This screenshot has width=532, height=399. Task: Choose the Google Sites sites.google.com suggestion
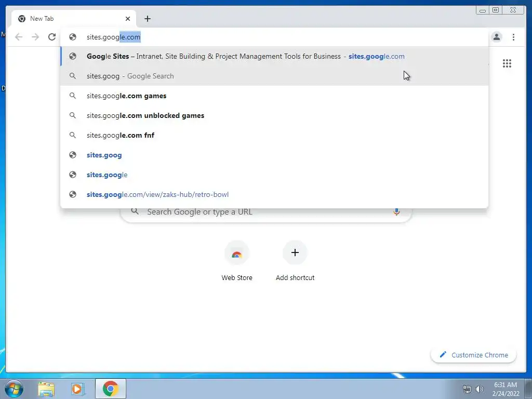[274, 56]
